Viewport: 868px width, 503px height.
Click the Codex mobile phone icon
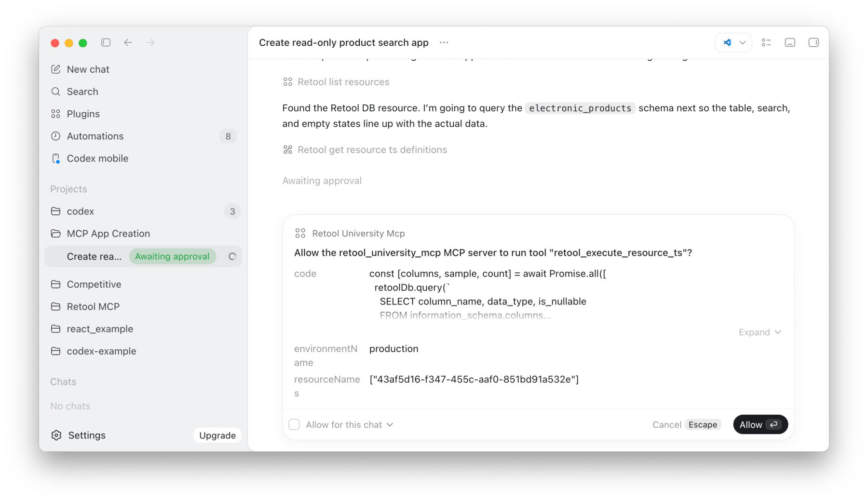pos(56,159)
